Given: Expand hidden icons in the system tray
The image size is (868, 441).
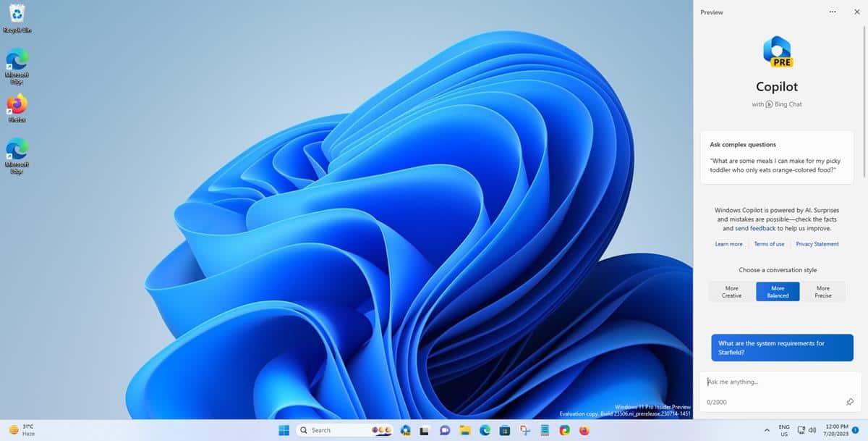Looking at the screenshot, I should pos(766,430).
